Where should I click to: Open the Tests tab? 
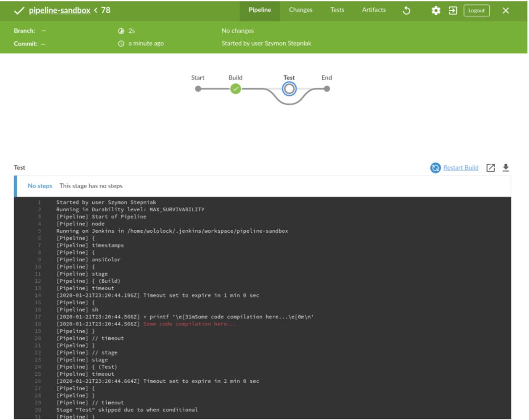pyautogui.click(x=337, y=10)
